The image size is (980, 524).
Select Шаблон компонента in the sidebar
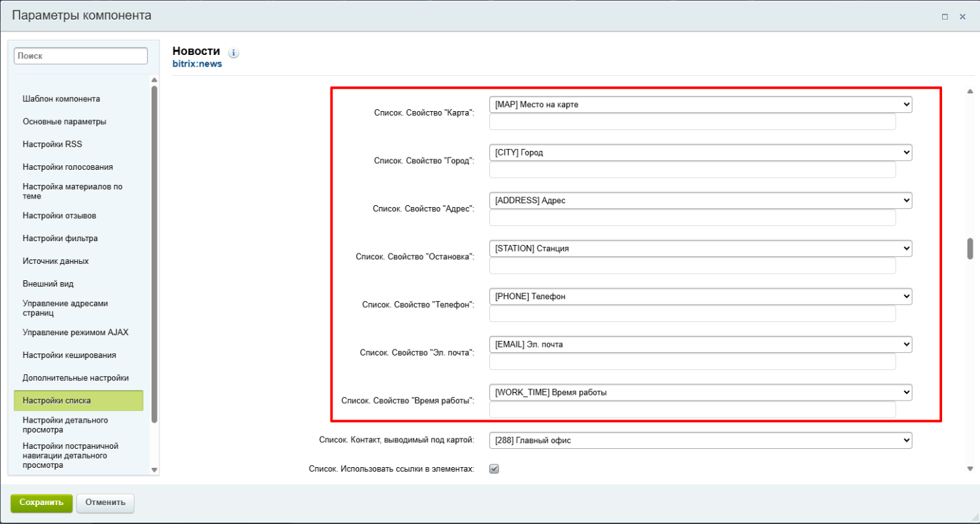61,99
